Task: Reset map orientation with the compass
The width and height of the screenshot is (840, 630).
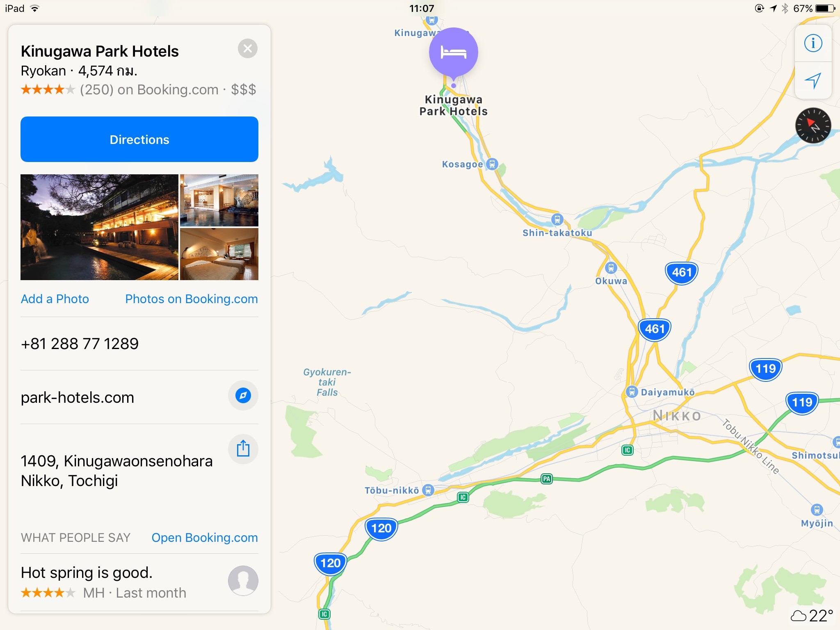Action: tap(813, 126)
